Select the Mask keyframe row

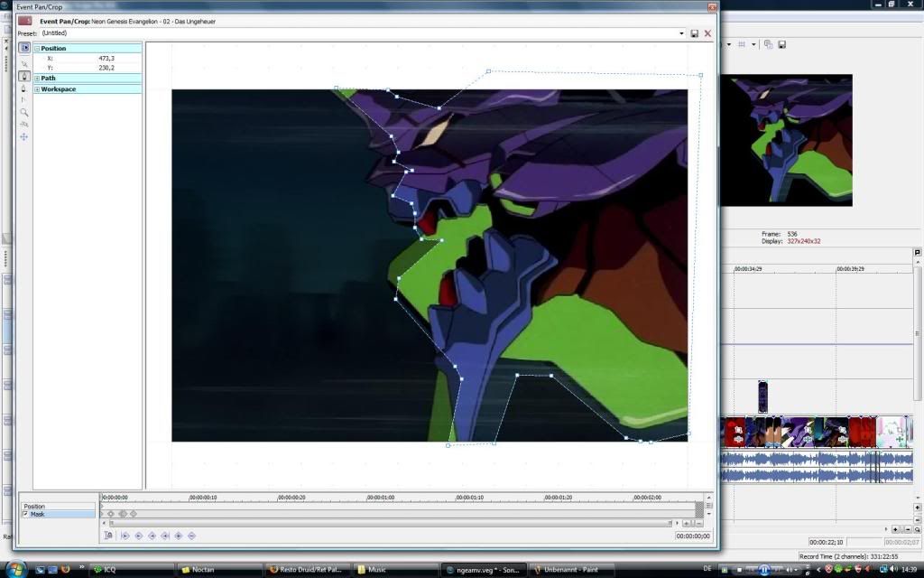tap(58, 514)
